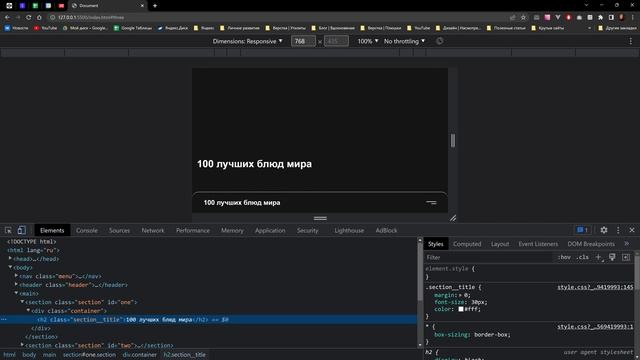Expand the margin shorthand triangle

pyautogui.click(x=460, y=295)
